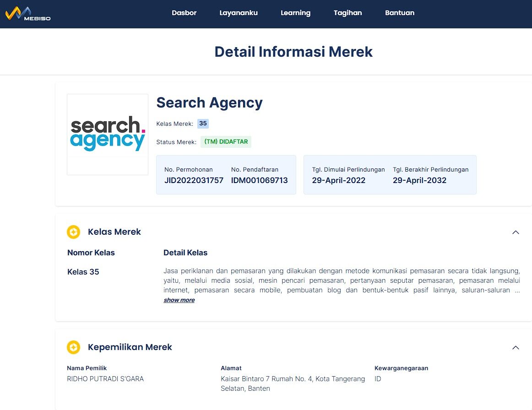
Task: Click the Status Merek label
Action: 176,142
